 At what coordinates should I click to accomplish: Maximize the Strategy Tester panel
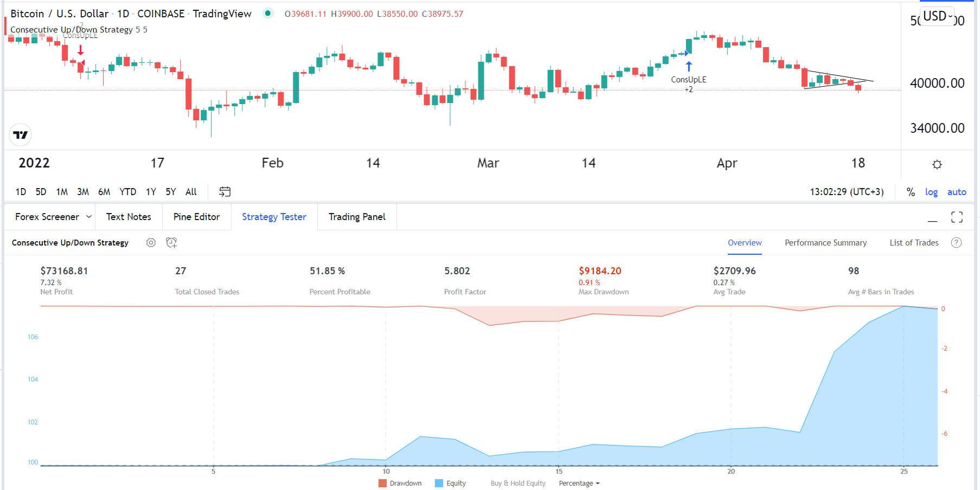pyautogui.click(x=957, y=217)
